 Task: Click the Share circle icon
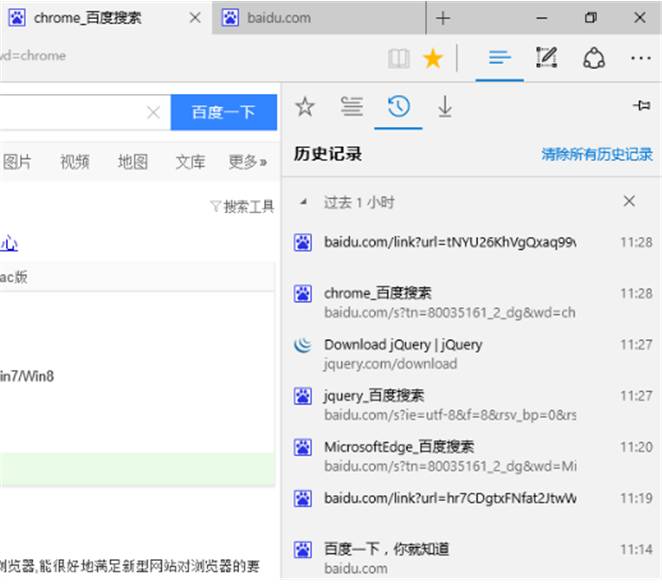594,58
